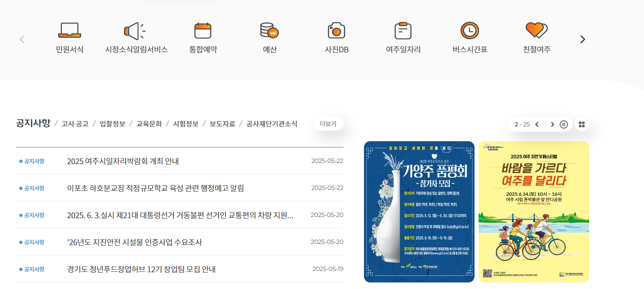
Task: Click 예산 label text
Action: point(270,50)
